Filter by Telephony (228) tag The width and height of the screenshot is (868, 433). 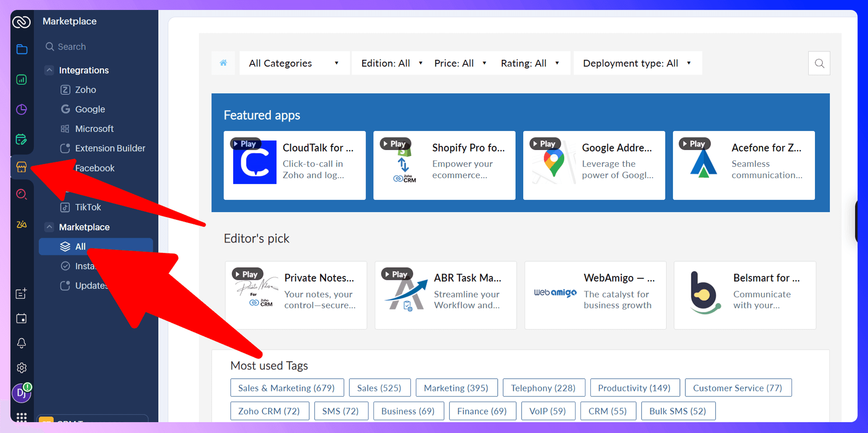point(544,388)
